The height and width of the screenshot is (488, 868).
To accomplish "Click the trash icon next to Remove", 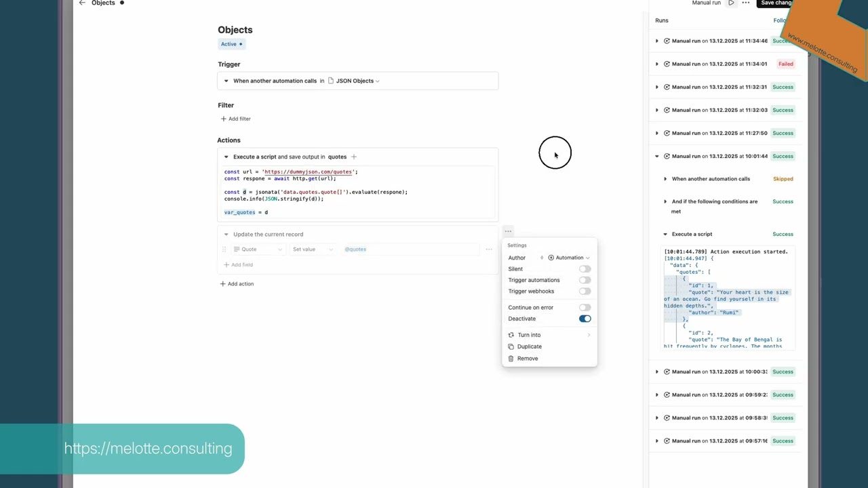I will click(x=511, y=359).
